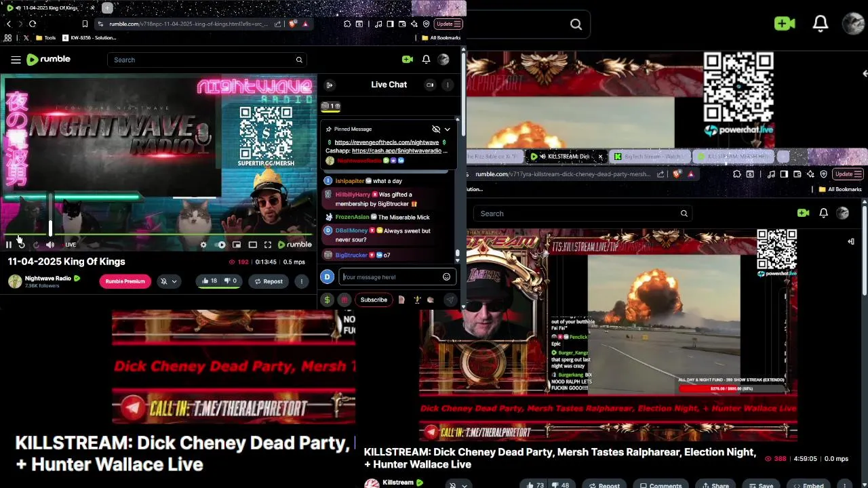Image resolution: width=868 pixels, height=488 pixels.
Task: Click HillbillyHarry username in chat
Action: pos(353,195)
